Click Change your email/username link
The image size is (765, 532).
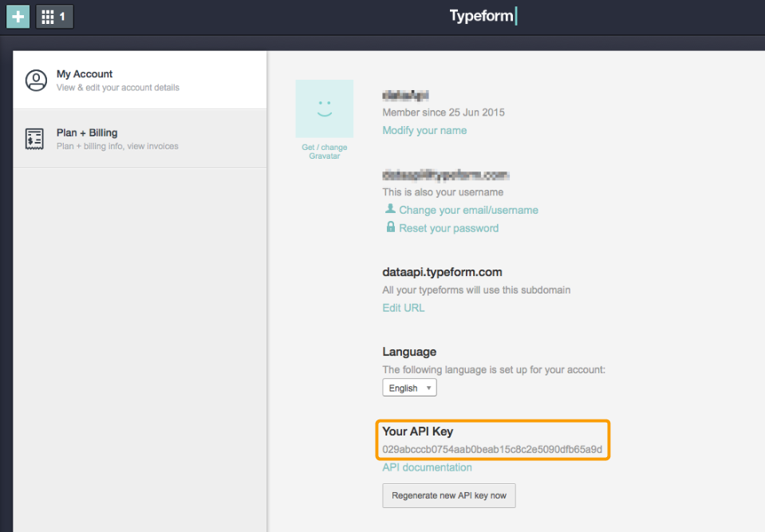pos(468,210)
